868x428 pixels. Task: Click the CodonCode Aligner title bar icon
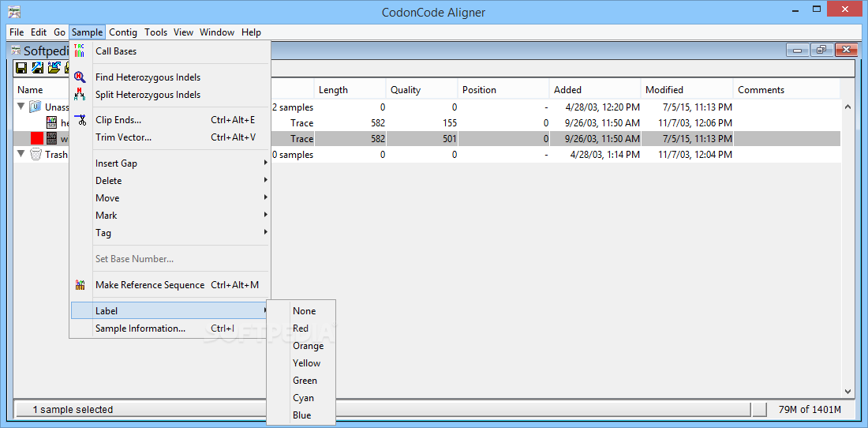pos(14,12)
